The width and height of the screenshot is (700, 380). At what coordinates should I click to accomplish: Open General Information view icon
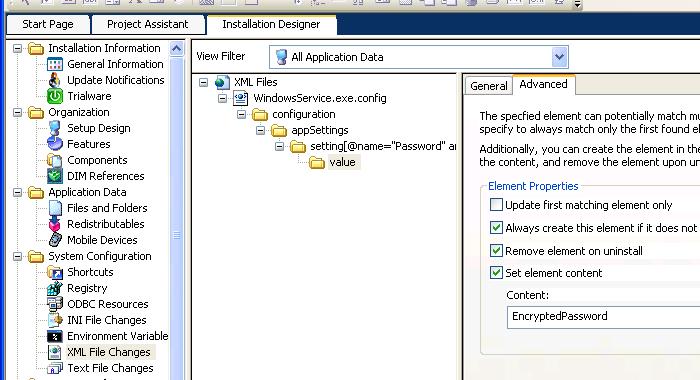(55, 64)
